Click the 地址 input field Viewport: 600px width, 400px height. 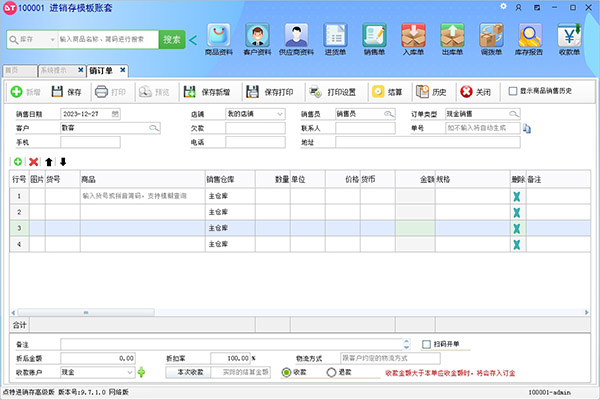tap(428, 142)
